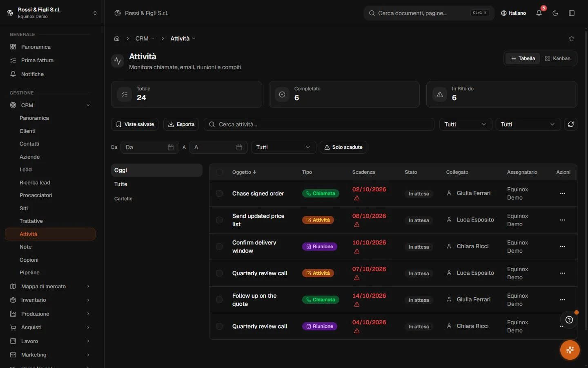Open the help question mark button
This screenshot has width=588, height=368.
pos(569,320)
